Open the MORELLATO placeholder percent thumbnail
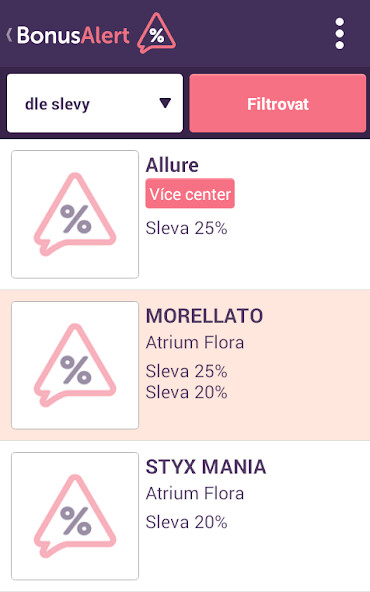The width and height of the screenshot is (370, 592). [75, 365]
